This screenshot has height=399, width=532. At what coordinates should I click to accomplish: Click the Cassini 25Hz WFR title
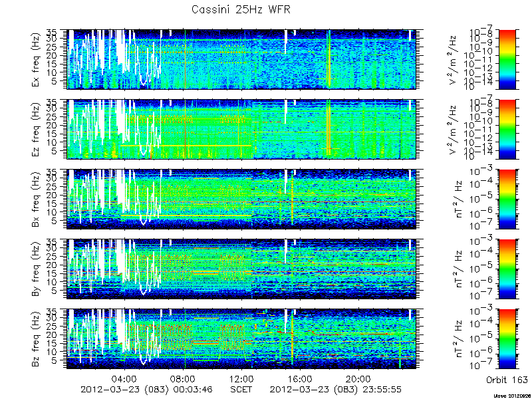tap(241, 9)
